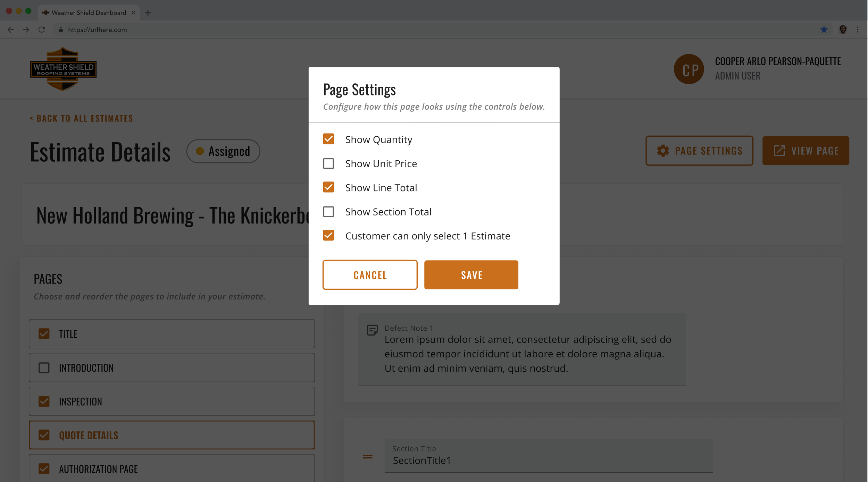
Task: Click the external-link icon on View Page button
Action: click(x=780, y=151)
